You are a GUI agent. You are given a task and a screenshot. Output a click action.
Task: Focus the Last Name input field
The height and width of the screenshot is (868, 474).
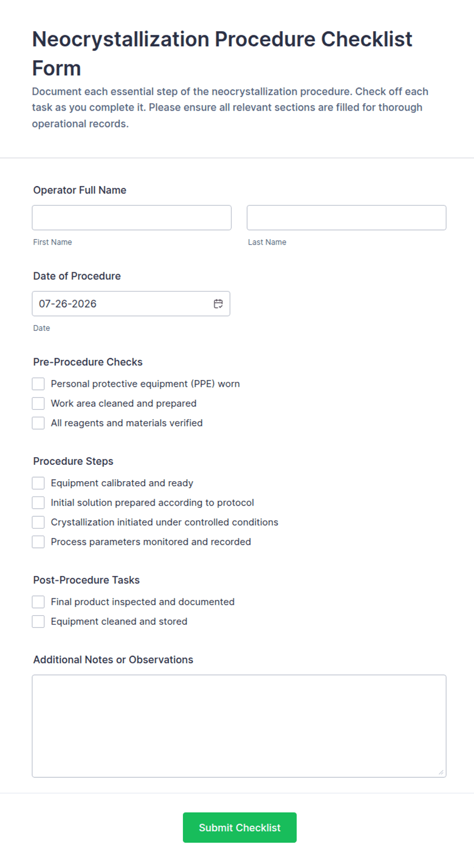(x=347, y=218)
